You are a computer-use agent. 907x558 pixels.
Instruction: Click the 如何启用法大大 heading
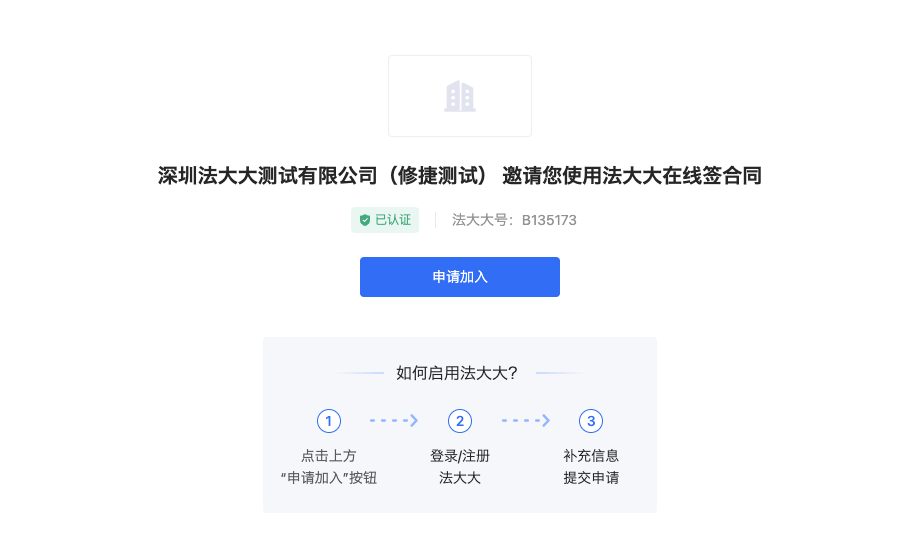[457, 373]
